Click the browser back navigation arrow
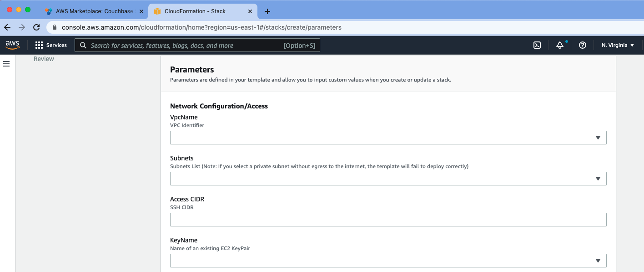644x272 pixels. pyautogui.click(x=7, y=27)
